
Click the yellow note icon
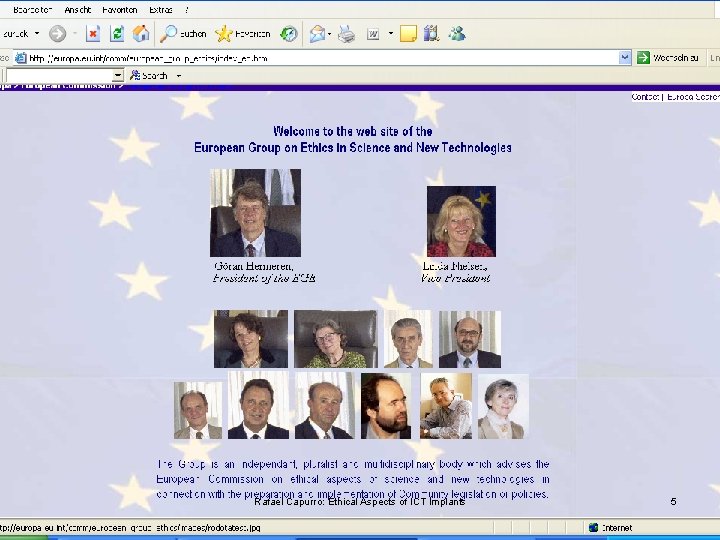point(408,34)
